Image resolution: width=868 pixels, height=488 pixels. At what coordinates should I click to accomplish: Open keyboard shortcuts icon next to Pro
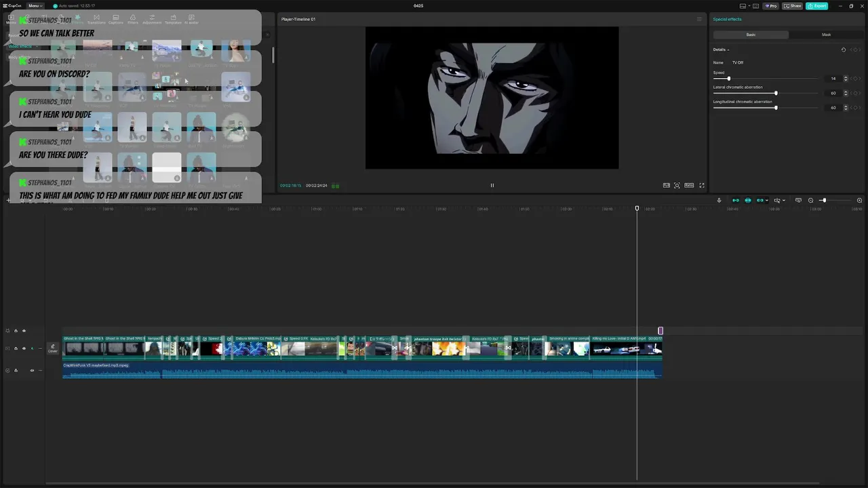[x=755, y=5]
